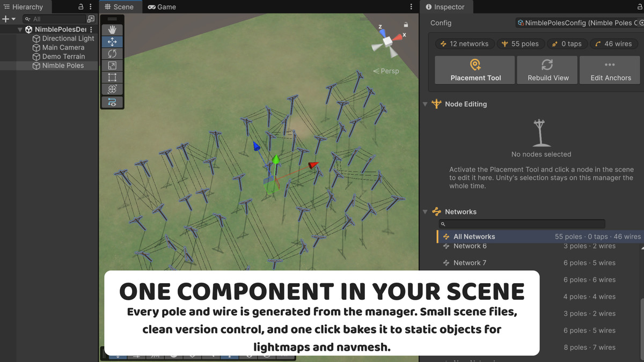
Task: Toggle Persp projection label
Action: pos(386,71)
